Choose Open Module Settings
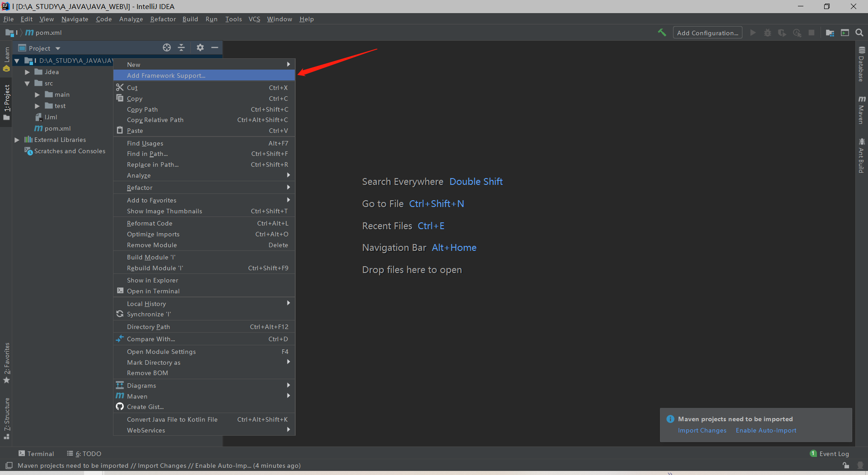The width and height of the screenshot is (868, 475). (204, 352)
